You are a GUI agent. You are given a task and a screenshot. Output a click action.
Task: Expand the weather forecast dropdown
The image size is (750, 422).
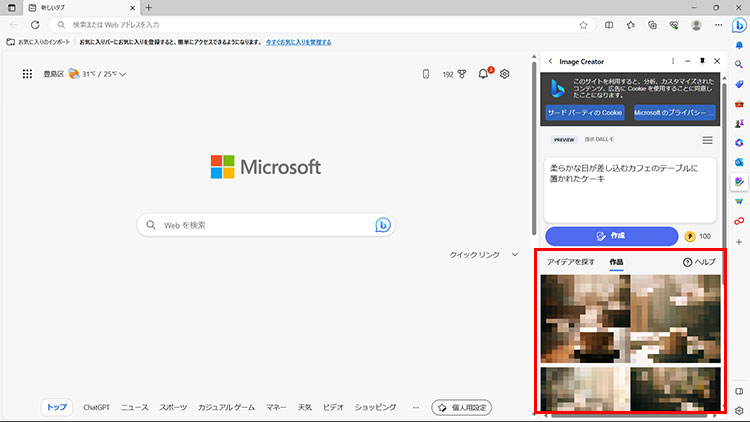coord(122,74)
